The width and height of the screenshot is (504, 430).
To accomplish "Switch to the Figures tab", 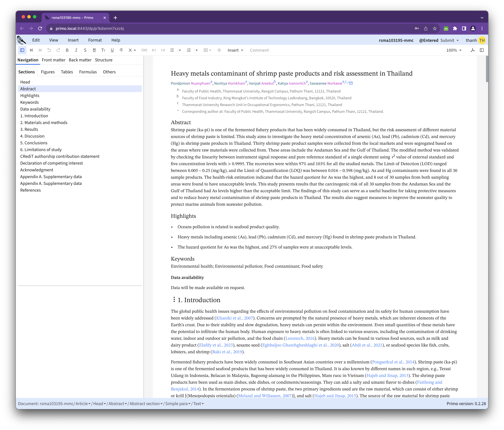I will (48, 72).
